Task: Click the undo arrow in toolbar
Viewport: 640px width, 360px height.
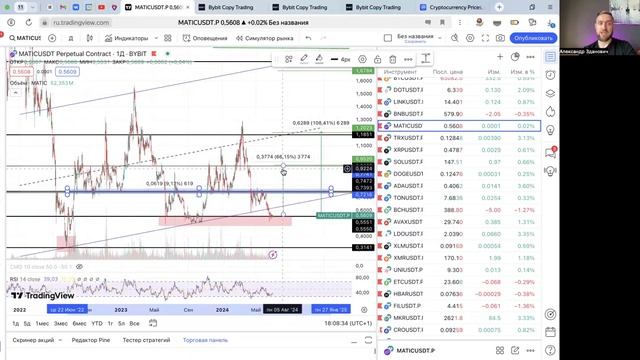Action: pyautogui.click(x=308, y=38)
